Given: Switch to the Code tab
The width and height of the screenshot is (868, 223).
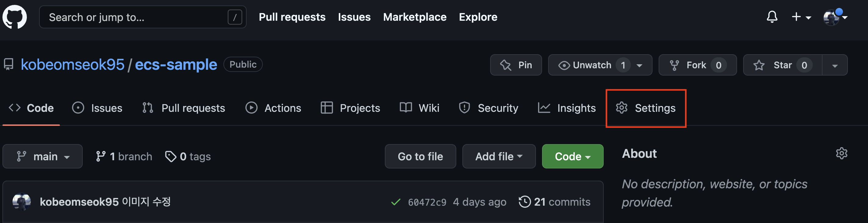Looking at the screenshot, I should point(31,108).
